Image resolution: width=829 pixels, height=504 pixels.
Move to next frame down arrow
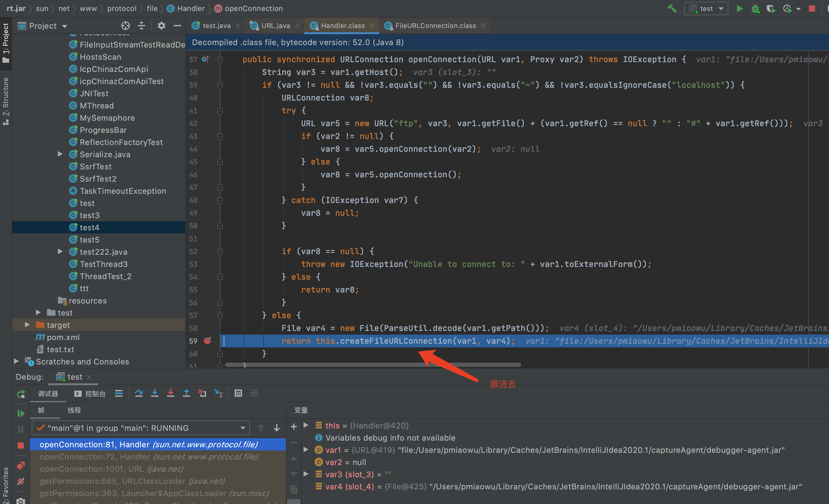(276, 428)
